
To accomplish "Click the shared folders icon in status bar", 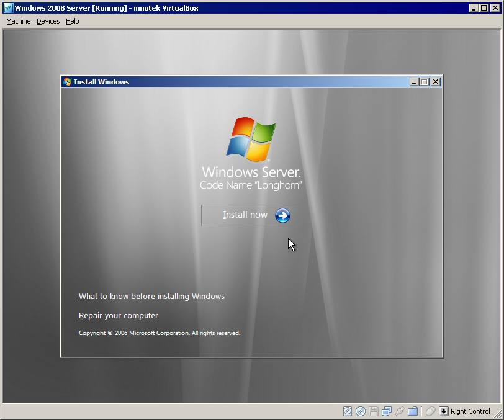I will 413,411.
